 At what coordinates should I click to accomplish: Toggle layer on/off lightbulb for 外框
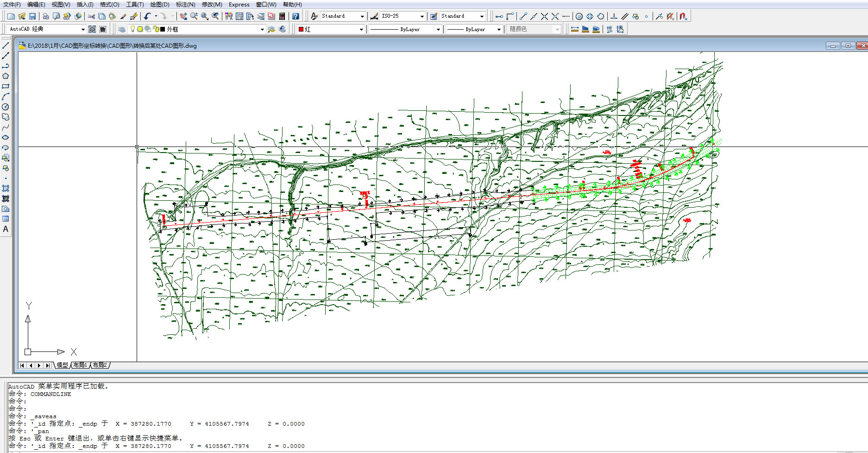(132, 29)
